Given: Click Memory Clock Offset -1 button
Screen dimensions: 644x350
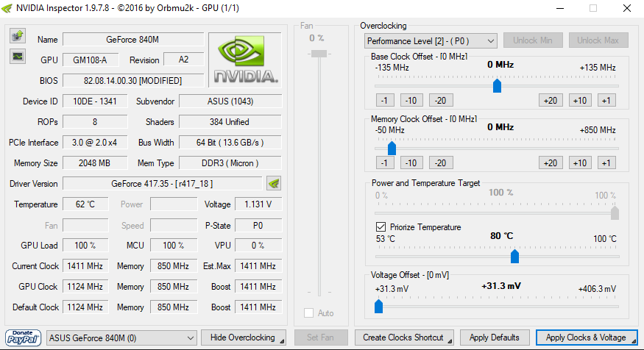Looking at the screenshot, I should (385, 163).
